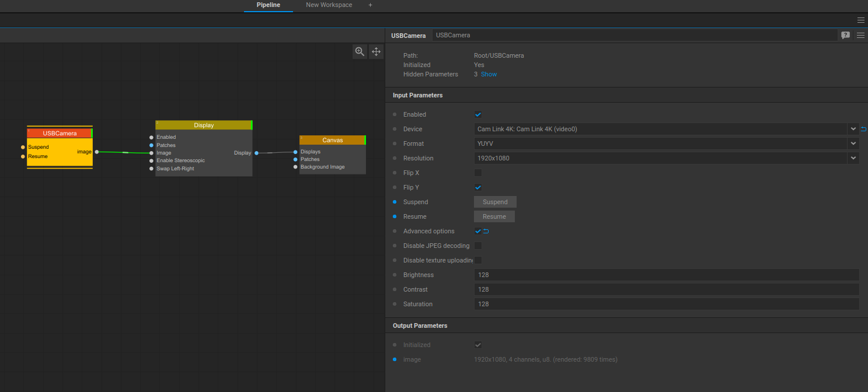This screenshot has height=392, width=868.
Task: Click the Patches port on the Canvas node
Action: pos(295,159)
